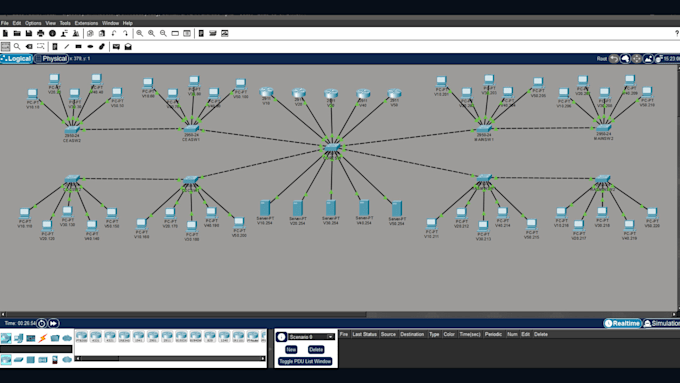680x383 pixels.
Task: Select the Draw Ellipse tool
Action: 90,46
